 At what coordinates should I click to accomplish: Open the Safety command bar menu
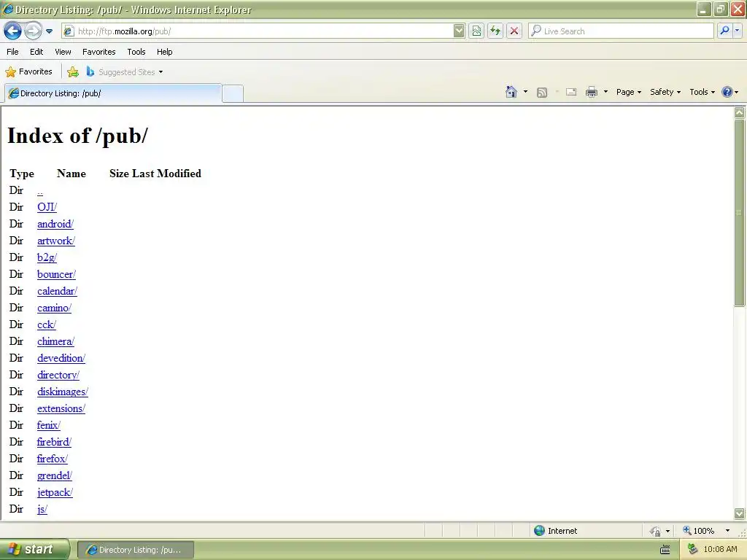(x=665, y=92)
